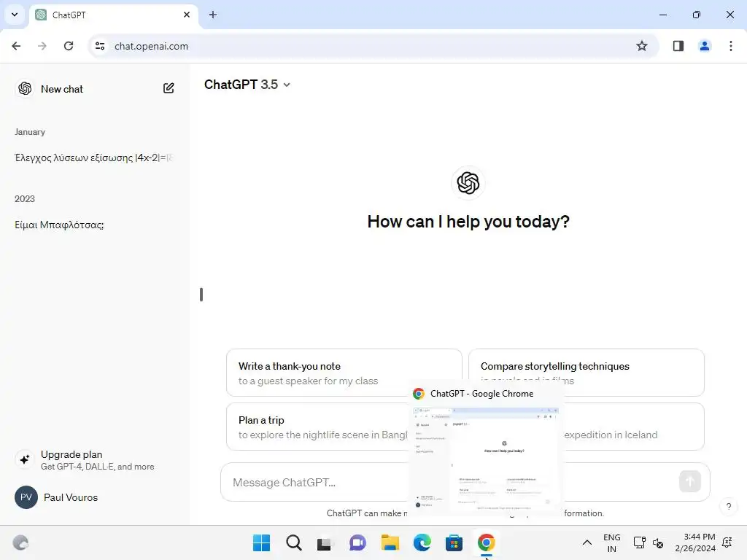Click the send message arrow button

(x=690, y=481)
